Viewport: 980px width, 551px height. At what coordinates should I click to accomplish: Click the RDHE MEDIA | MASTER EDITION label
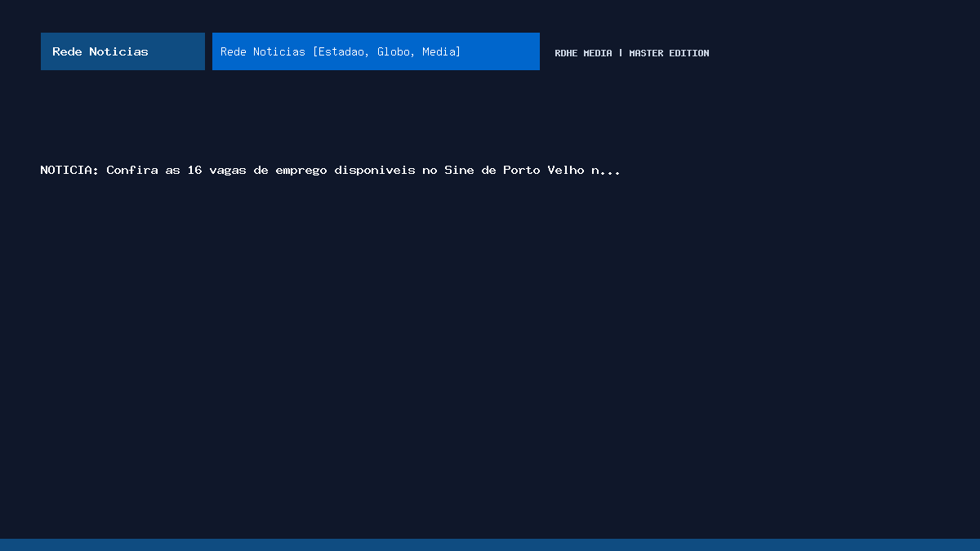click(632, 53)
